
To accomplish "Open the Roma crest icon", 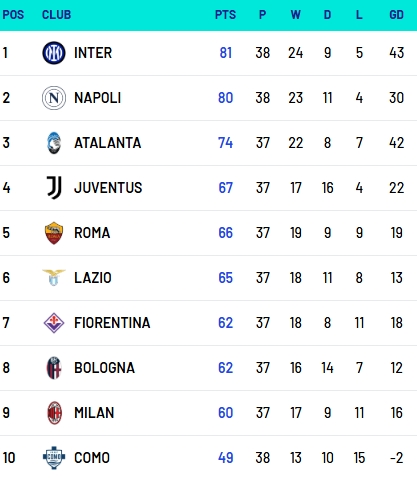I will [x=54, y=233].
